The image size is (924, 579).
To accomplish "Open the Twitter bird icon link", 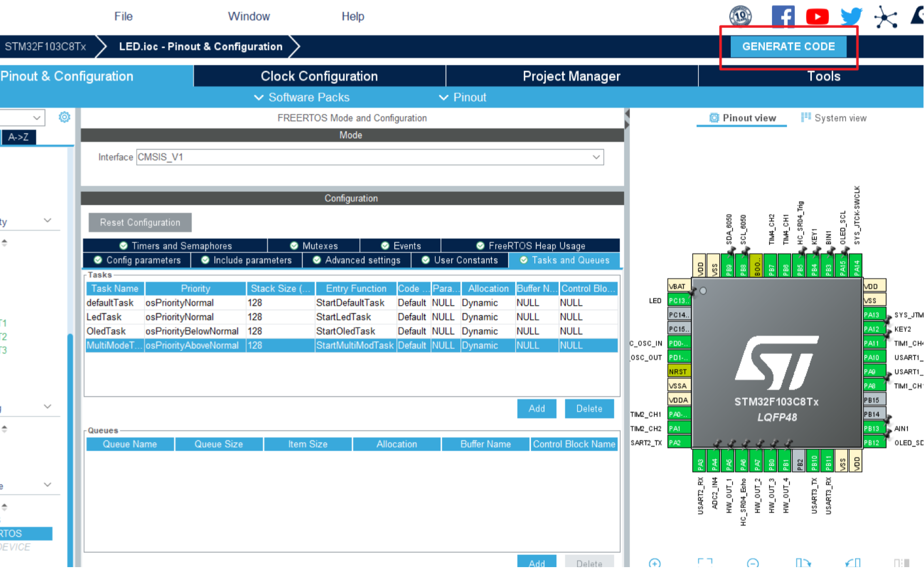I will 851,17.
